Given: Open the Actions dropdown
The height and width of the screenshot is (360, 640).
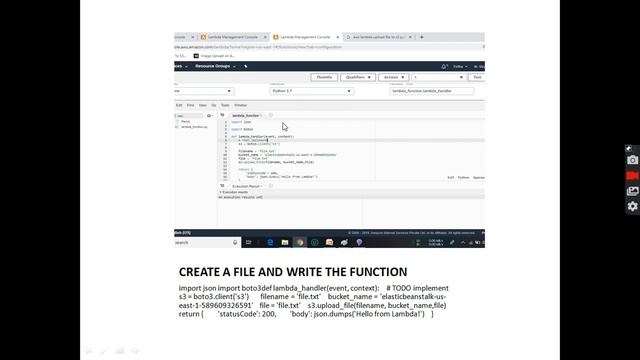Looking at the screenshot, I should pos(393,77).
